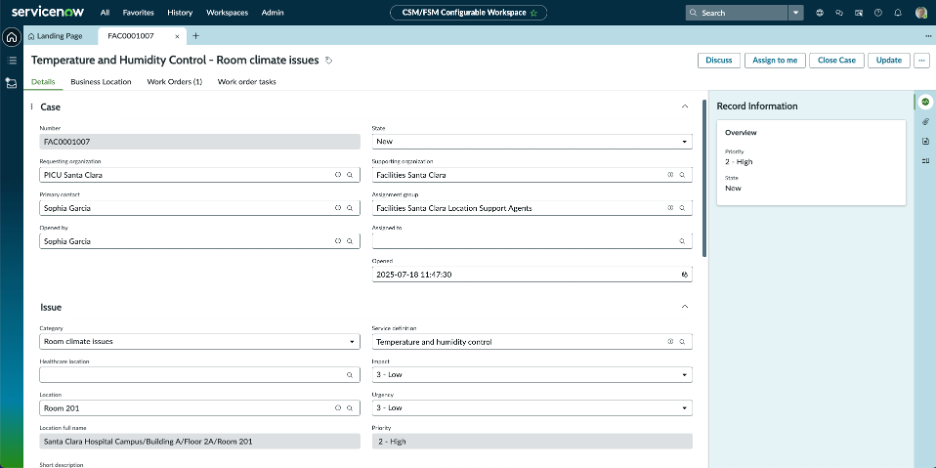Open the chat conversations icon in the header
This screenshot has height=468, width=936.
coord(839,13)
